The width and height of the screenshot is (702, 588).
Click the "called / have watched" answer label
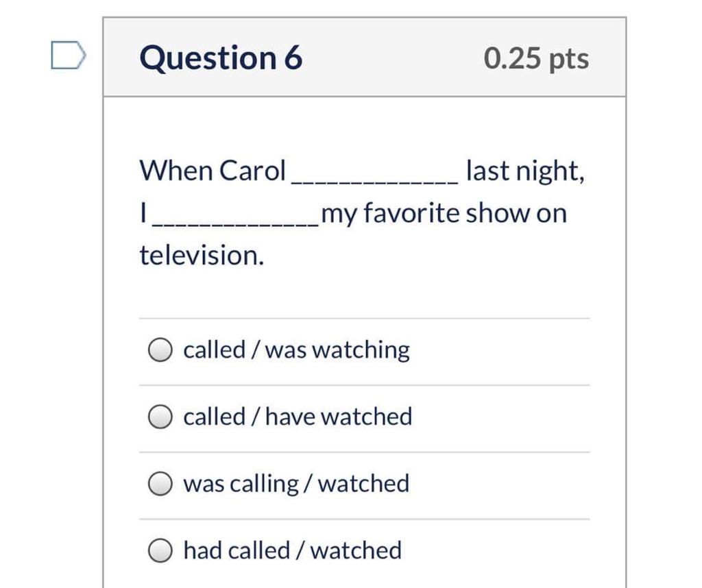(x=298, y=417)
